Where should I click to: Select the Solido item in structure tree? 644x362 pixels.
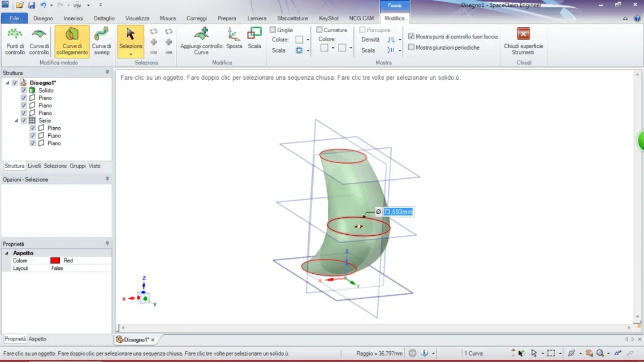point(46,90)
